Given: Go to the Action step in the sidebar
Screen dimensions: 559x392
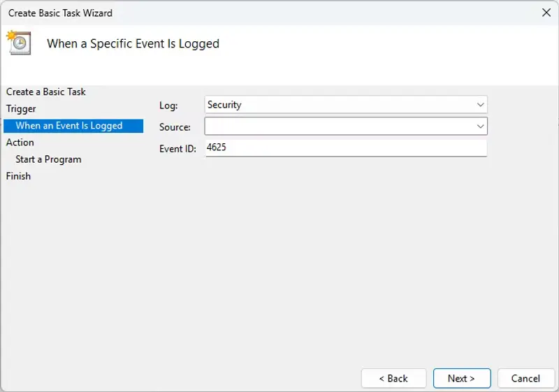Looking at the screenshot, I should click(x=20, y=142).
